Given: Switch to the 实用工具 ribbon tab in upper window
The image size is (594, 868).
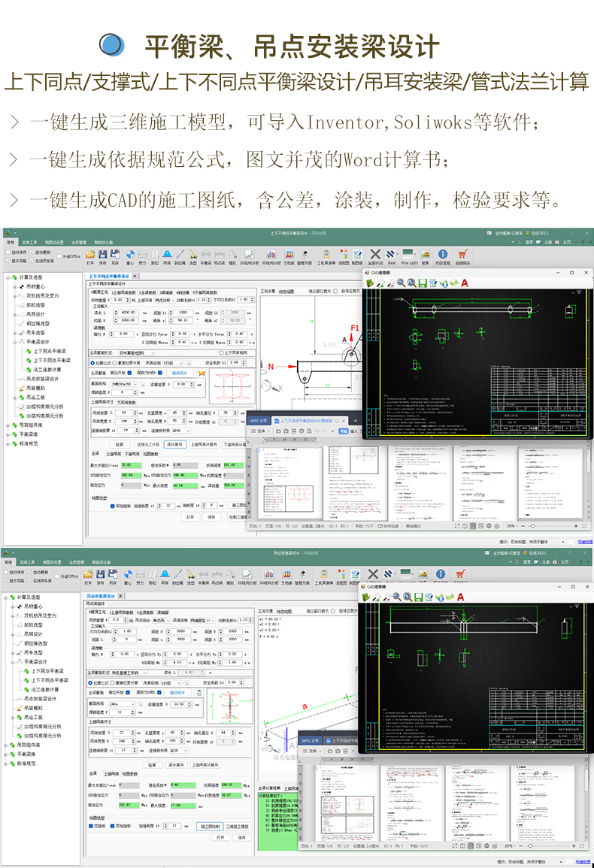Looking at the screenshot, I should tap(29, 243).
